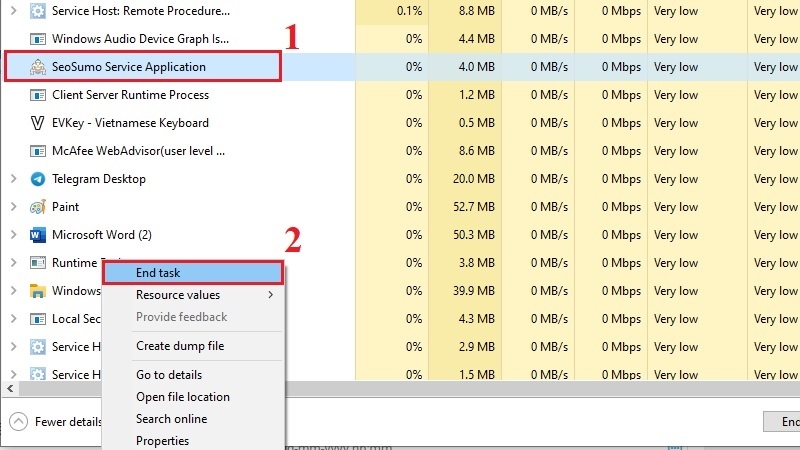The height and width of the screenshot is (450, 800).
Task: Click the Service Host: Remote Procedure gear icon
Action: pyautogui.click(x=38, y=11)
